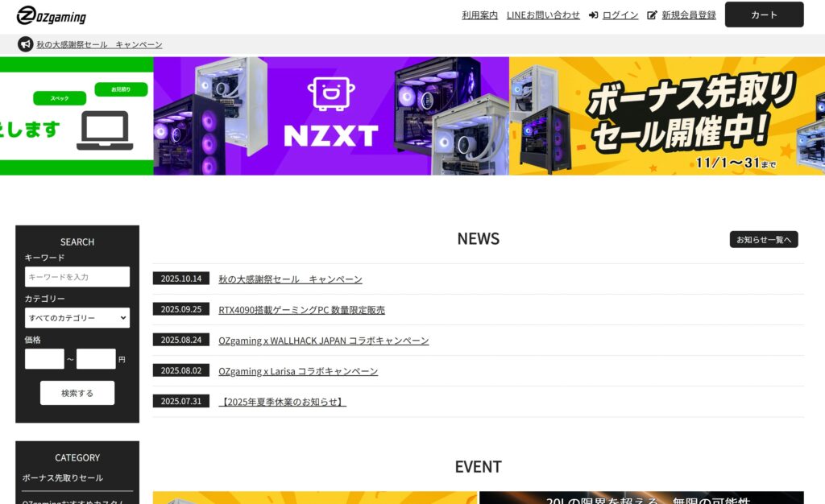Screen dimensions: 825x504
Task: Open the すべてのカテゴリー category dropdown
Action: [77, 317]
